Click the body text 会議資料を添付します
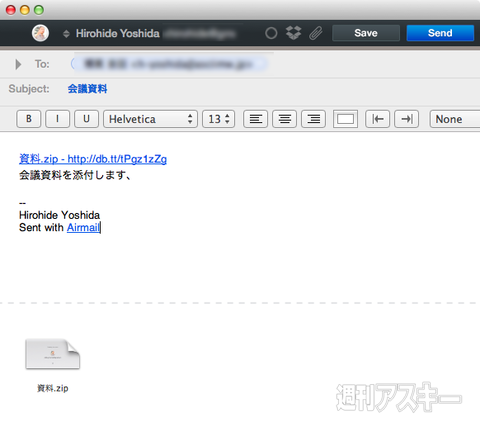Image resolution: width=480 pixels, height=431 pixels. pos(74,175)
